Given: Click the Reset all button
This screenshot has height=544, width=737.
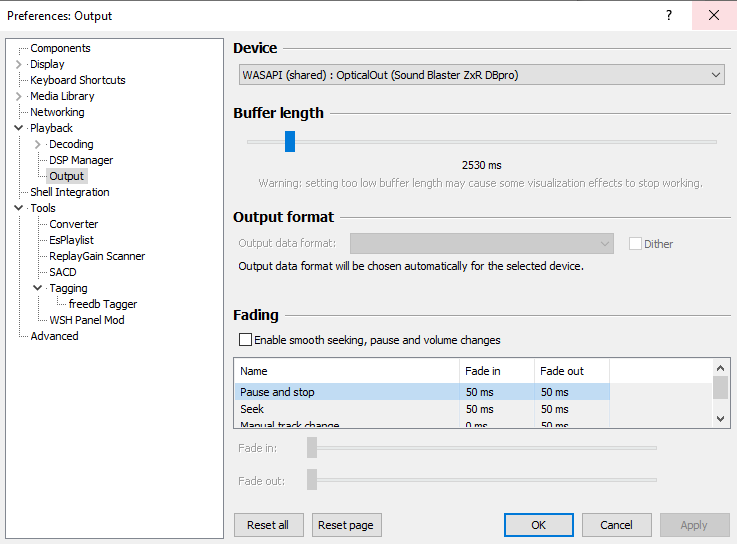Looking at the screenshot, I should (x=268, y=525).
